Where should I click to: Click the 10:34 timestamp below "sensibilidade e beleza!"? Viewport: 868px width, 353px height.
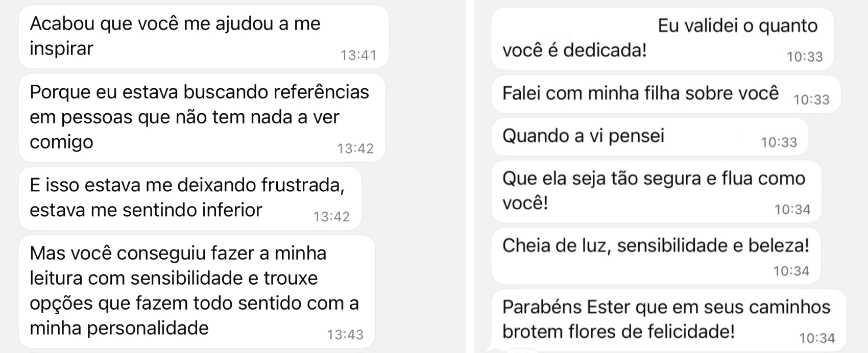click(791, 271)
